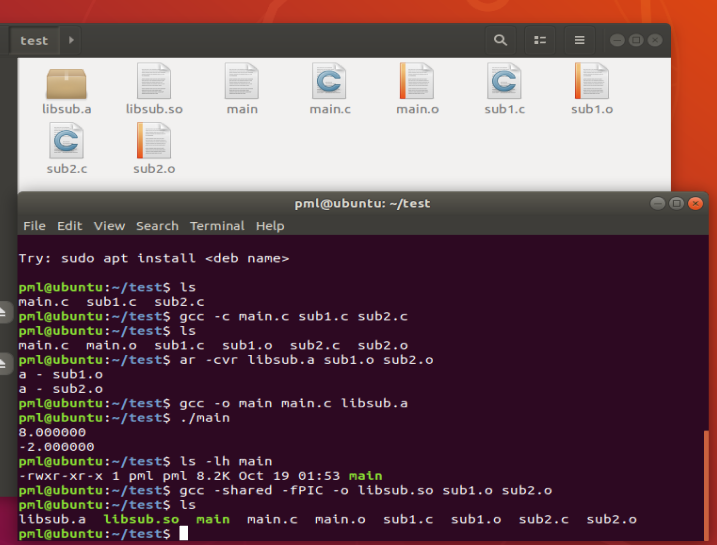Click the '-rwxr-xr-x 1 pml pml' listing line
This screenshot has height=545, width=717.
click(x=200, y=476)
